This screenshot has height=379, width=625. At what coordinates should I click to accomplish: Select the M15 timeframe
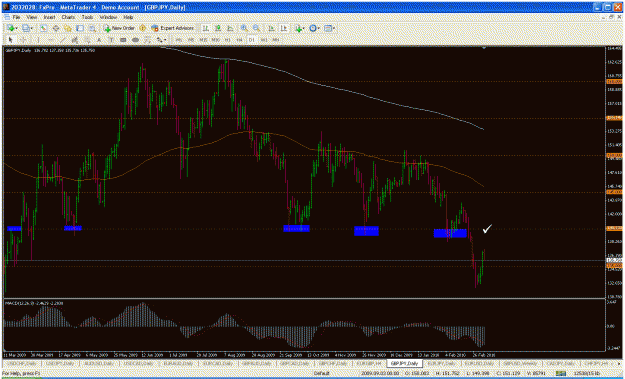[203, 39]
